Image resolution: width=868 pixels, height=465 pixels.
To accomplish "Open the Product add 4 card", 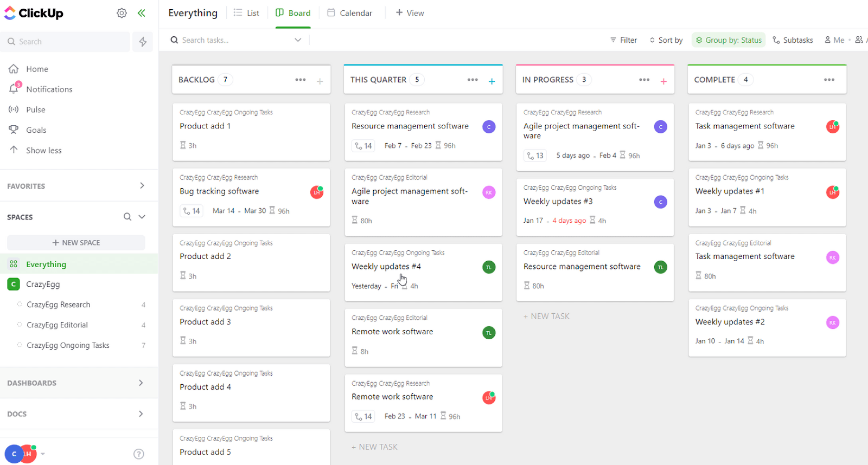I will coord(251,393).
